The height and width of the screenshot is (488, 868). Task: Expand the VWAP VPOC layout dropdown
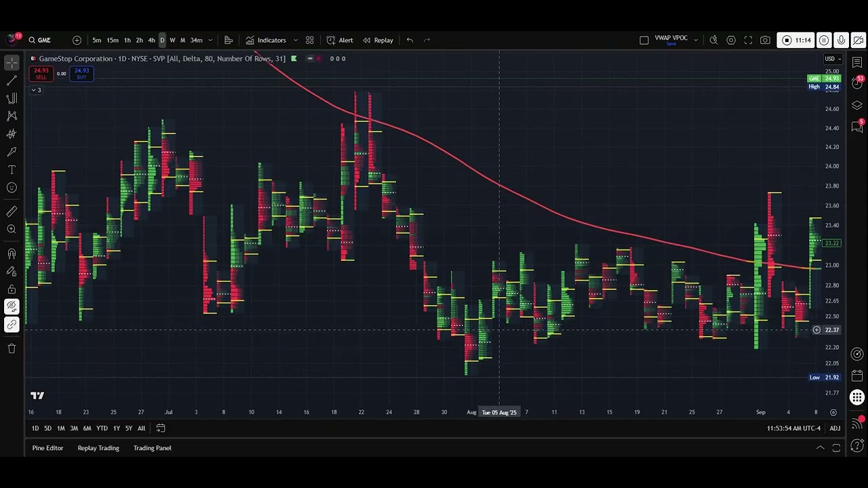[696, 40]
